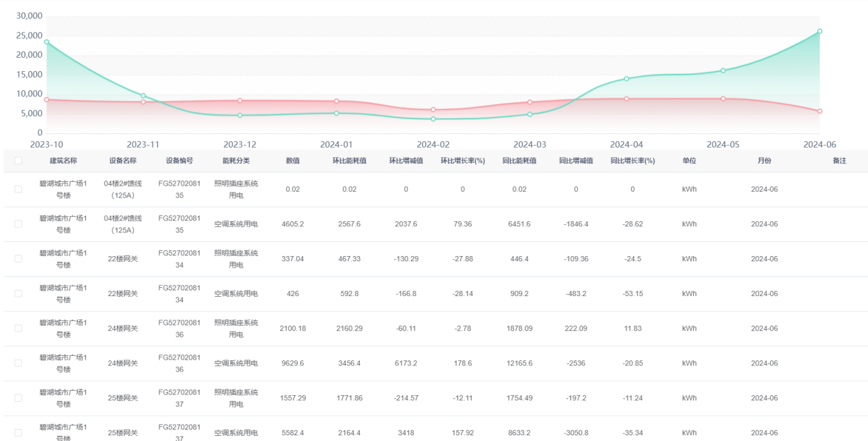The image size is (868, 441).
Task: Select the 环比增减值 cell -130.29
Action: coord(406,259)
